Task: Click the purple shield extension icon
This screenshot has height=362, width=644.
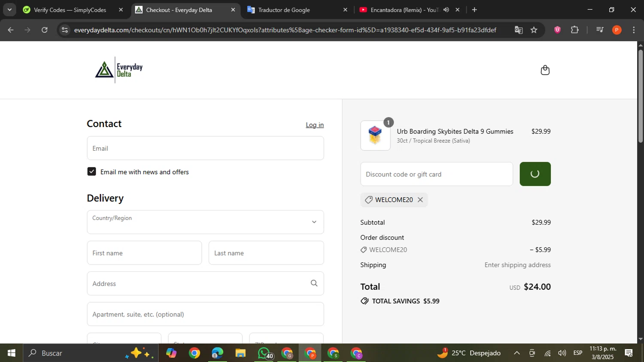Action: tap(557, 30)
